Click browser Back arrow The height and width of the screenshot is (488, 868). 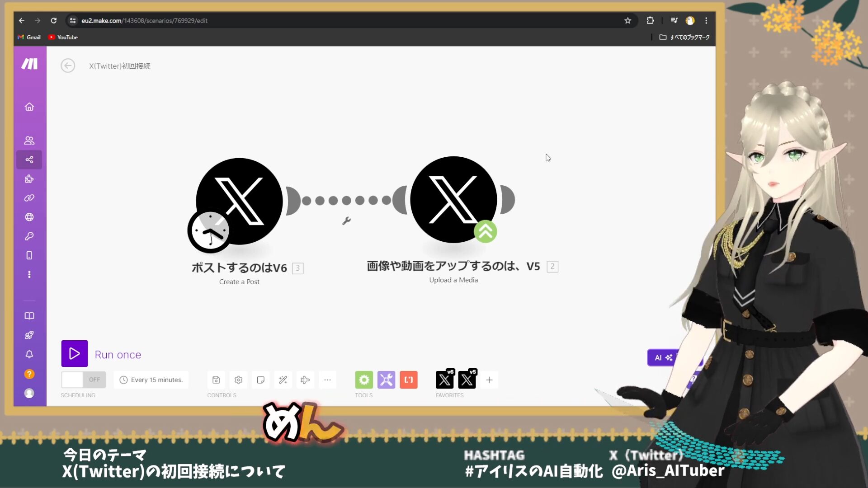(x=22, y=20)
